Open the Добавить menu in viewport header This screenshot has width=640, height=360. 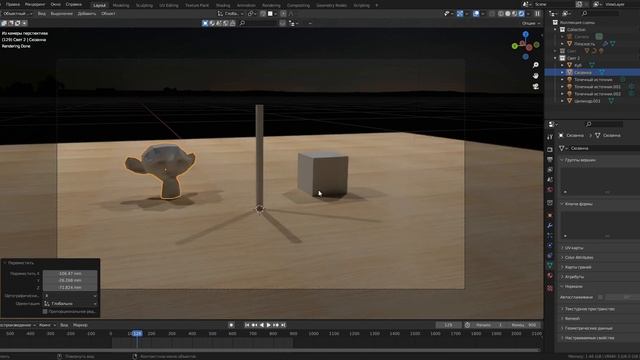(x=87, y=13)
